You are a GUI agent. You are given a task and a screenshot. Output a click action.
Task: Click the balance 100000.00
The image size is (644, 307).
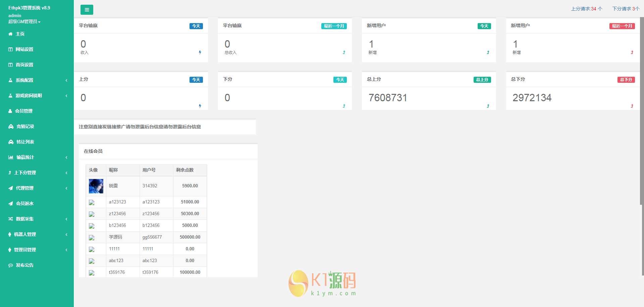pyautogui.click(x=190, y=272)
